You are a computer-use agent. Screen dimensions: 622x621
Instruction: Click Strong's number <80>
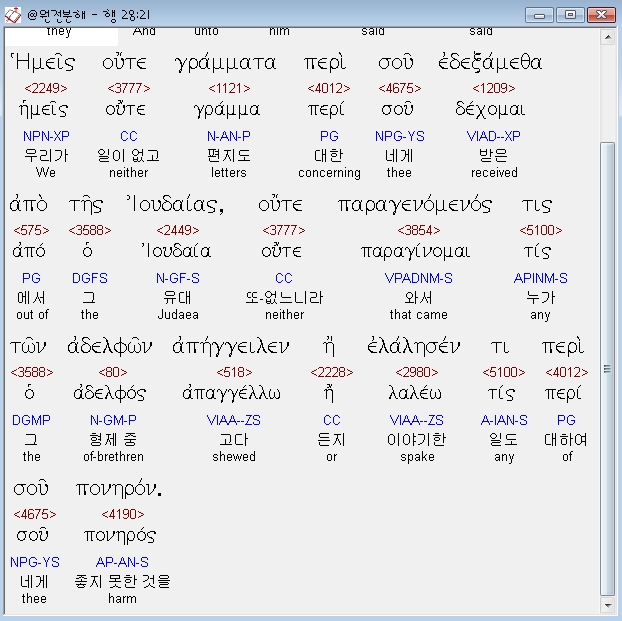113,372
